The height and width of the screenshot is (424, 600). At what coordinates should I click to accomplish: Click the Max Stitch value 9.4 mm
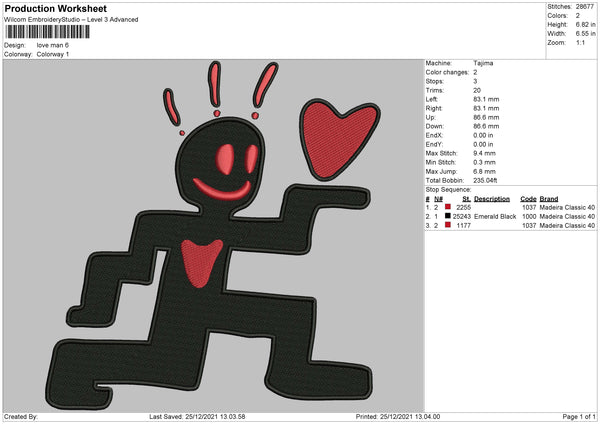(x=484, y=153)
